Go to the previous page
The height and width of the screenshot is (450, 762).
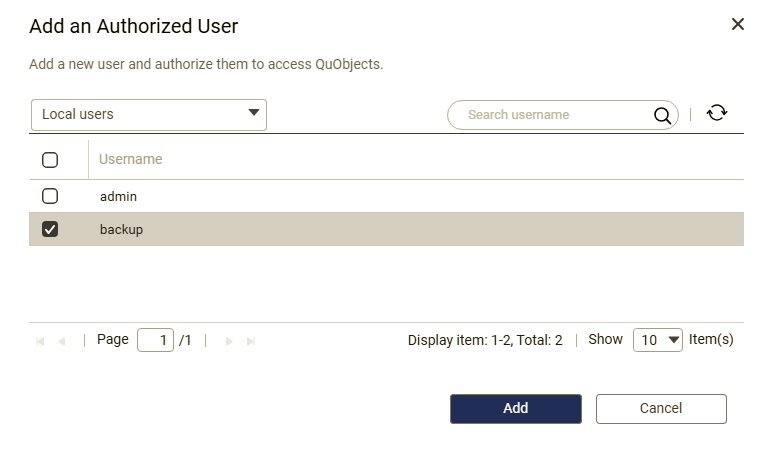[x=62, y=341]
